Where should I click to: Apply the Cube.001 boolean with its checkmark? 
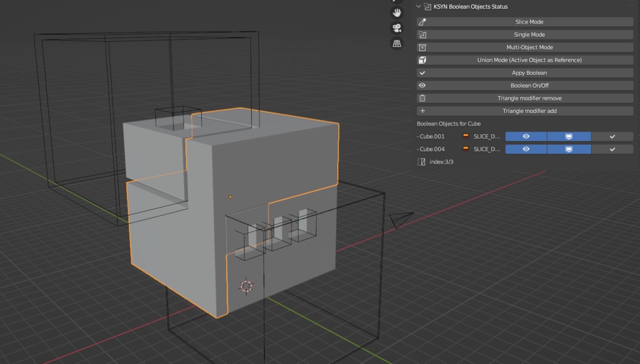[612, 136]
